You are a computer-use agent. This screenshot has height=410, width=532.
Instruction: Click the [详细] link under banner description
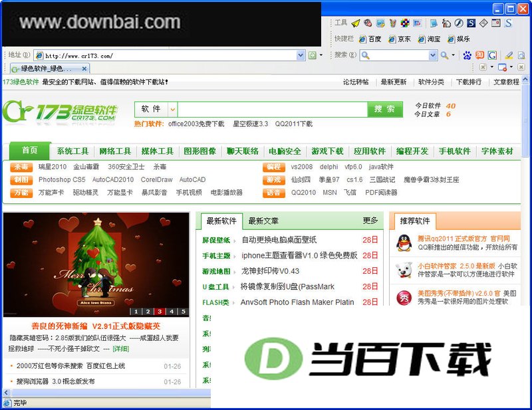click(121, 349)
